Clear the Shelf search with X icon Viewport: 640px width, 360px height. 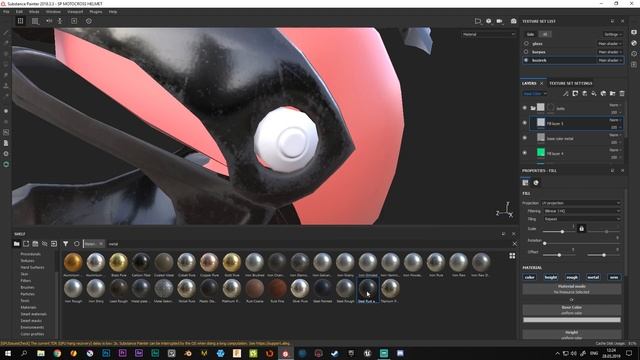point(514,244)
